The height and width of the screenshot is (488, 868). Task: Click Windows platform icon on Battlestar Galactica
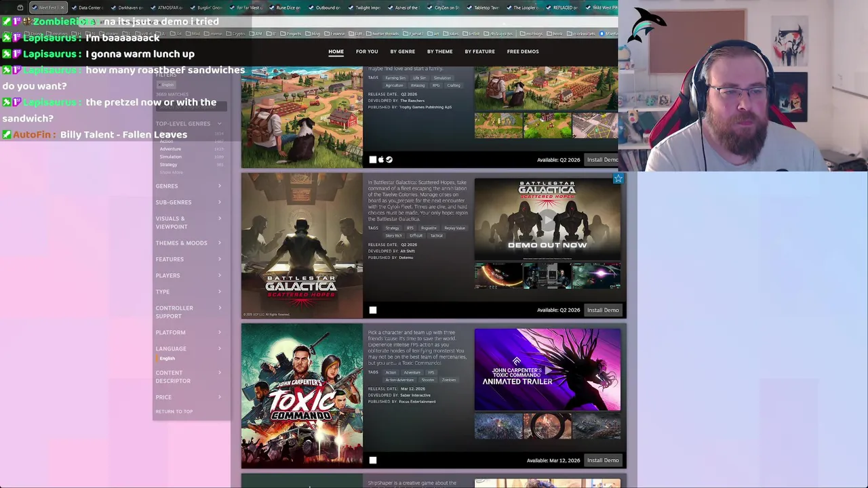pyautogui.click(x=372, y=310)
